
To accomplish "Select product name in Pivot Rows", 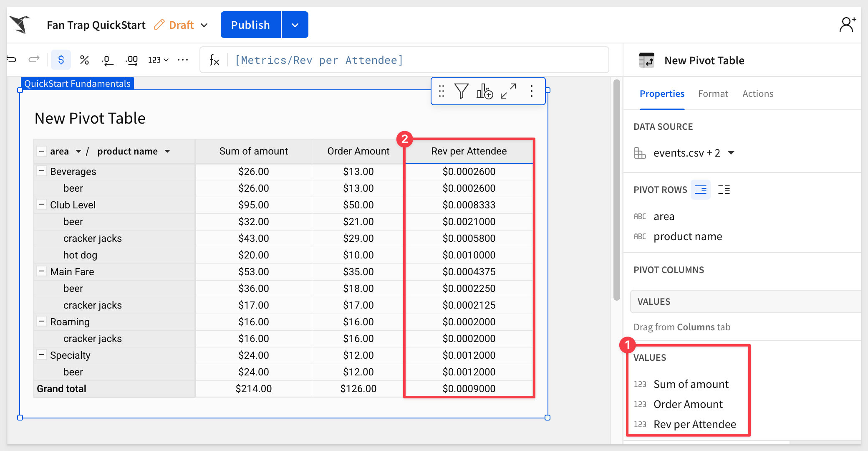I will [688, 236].
